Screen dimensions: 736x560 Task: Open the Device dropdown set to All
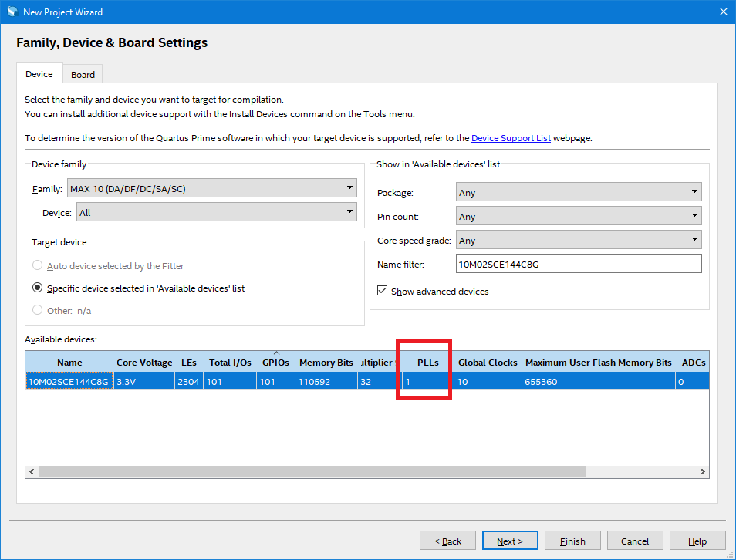(x=217, y=212)
